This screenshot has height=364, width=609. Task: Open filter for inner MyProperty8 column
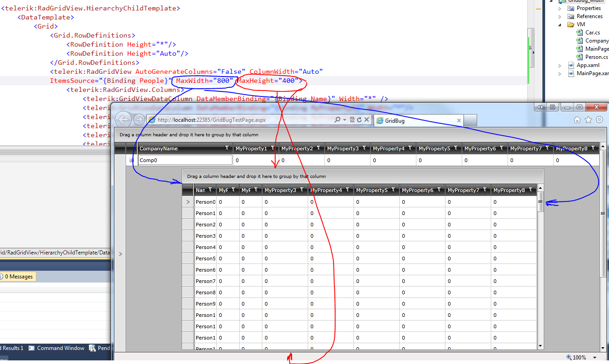pos(531,190)
